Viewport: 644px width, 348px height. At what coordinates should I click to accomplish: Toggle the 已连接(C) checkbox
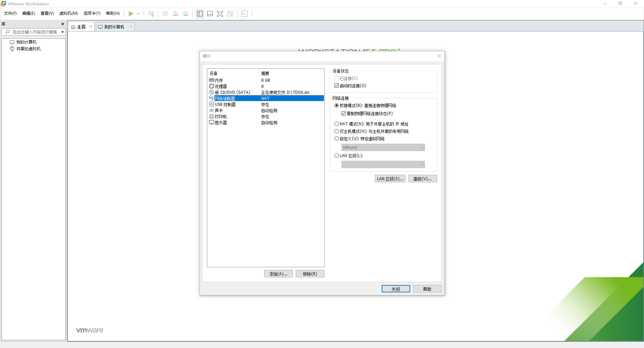[336, 78]
